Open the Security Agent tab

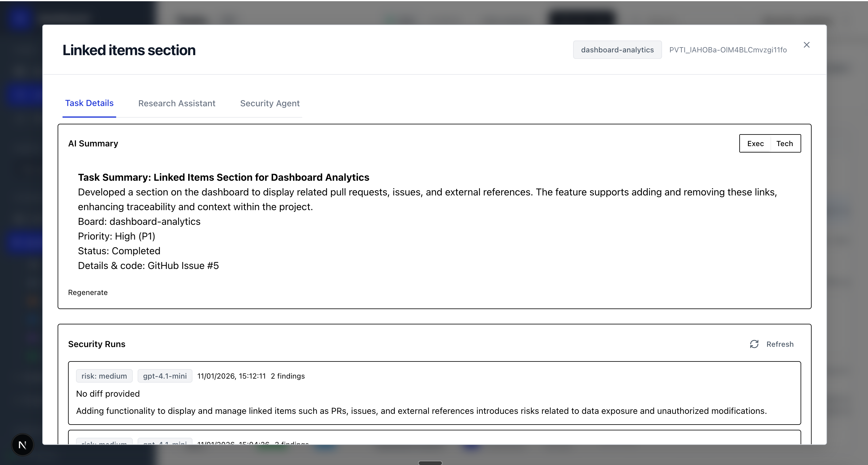tap(270, 103)
